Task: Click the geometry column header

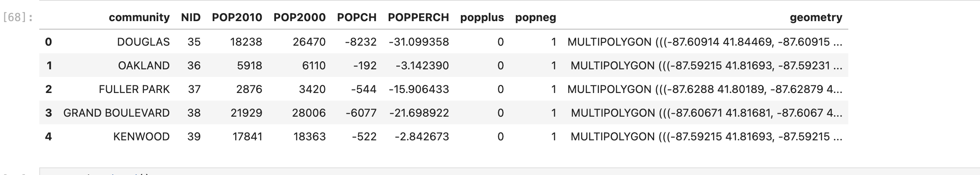Action: click(816, 17)
